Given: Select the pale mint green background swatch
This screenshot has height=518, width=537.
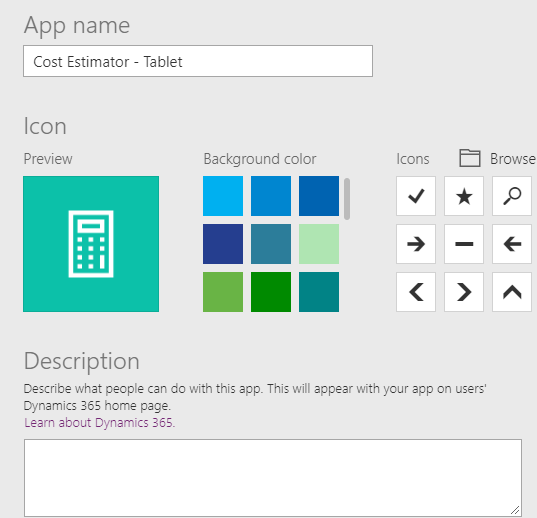Looking at the screenshot, I should [x=319, y=244].
